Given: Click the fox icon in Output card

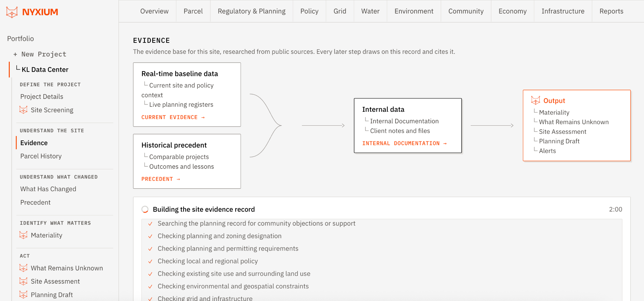Looking at the screenshot, I should 536,100.
